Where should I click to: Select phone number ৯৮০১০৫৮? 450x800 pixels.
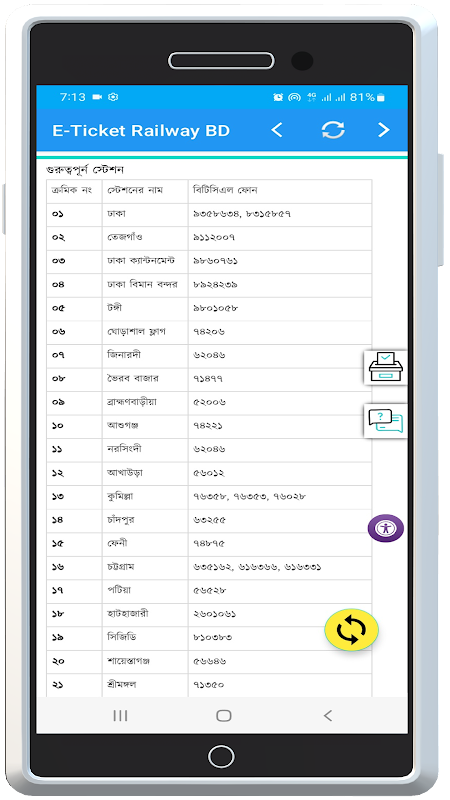coord(215,308)
